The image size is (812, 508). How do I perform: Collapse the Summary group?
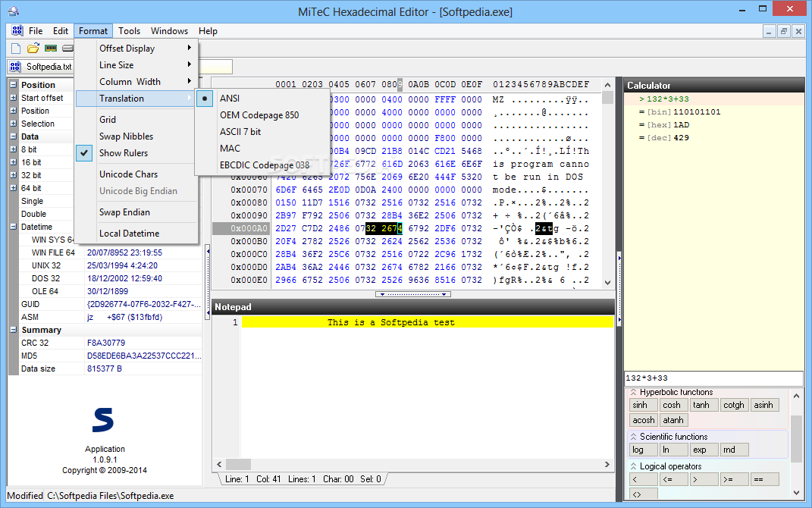point(14,329)
